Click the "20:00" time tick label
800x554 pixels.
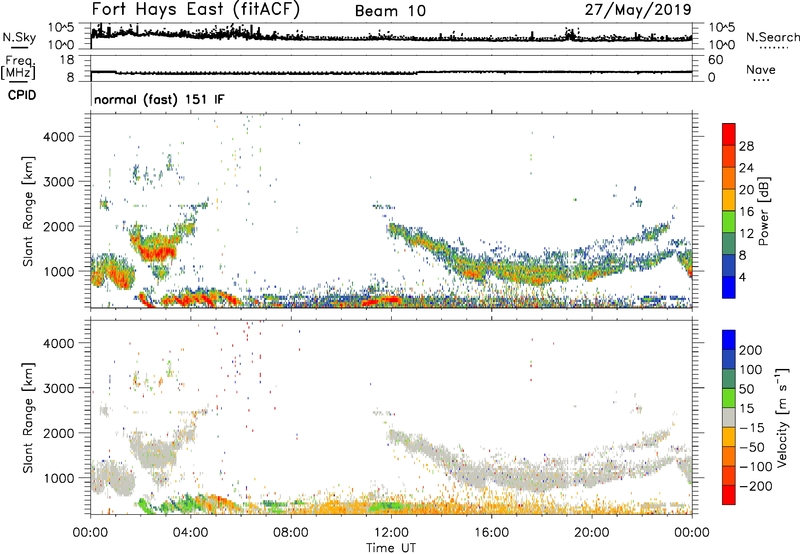[592, 533]
